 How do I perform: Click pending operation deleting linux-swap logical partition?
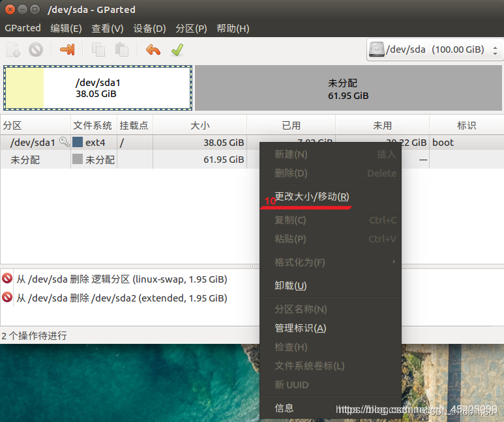coord(122,279)
